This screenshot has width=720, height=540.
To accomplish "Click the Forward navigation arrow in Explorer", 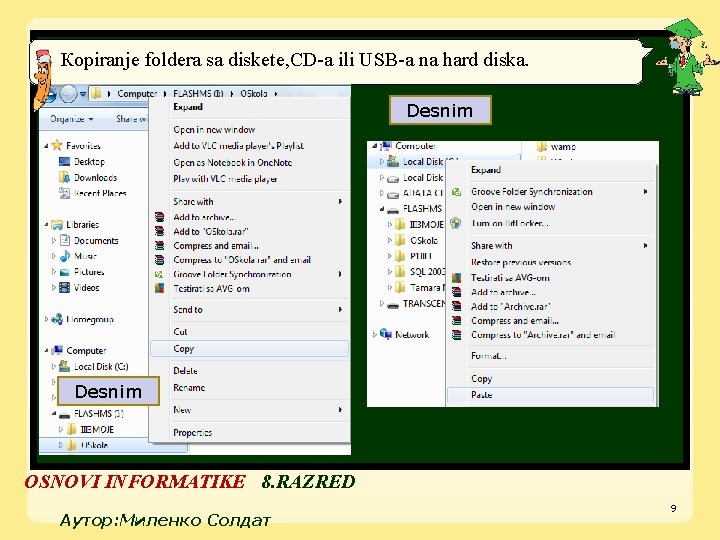I will point(68,94).
